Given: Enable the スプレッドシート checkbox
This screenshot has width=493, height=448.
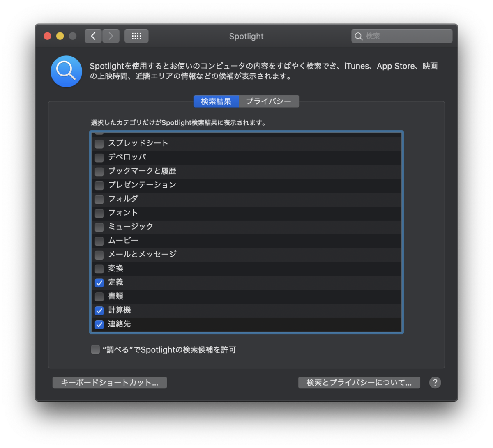Looking at the screenshot, I should click(x=99, y=144).
